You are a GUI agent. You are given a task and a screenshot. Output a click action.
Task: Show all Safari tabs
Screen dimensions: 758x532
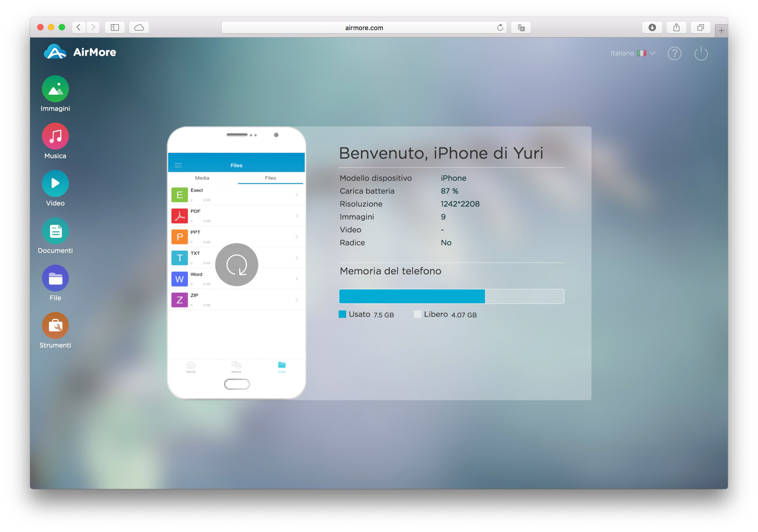click(701, 27)
